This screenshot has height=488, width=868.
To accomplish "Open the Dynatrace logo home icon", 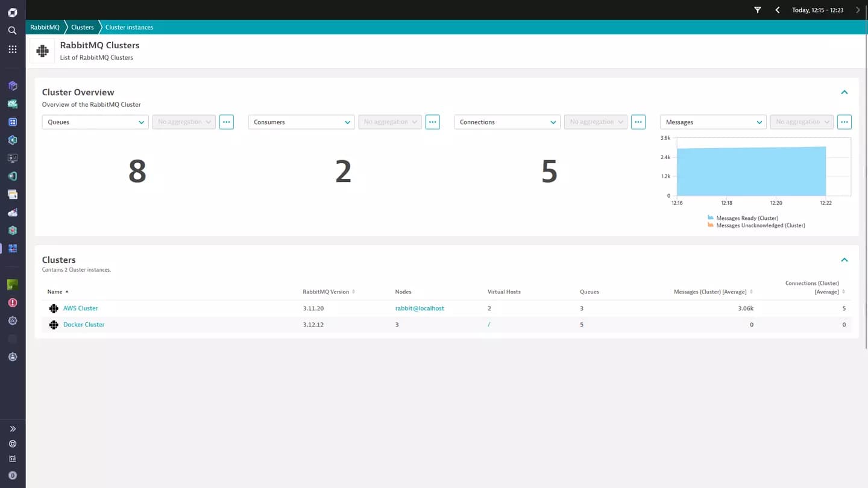I will click(12, 13).
